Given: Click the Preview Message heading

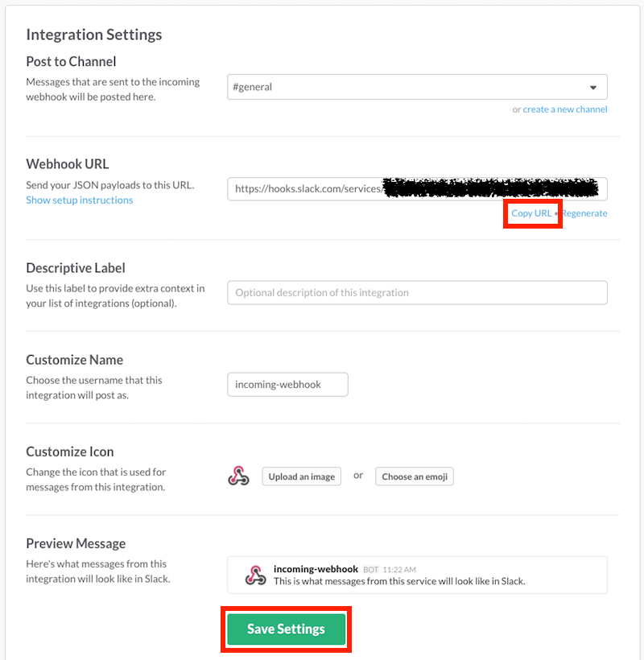Looking at the screenshot, I should pyautogui.click(x=76, y=543).
